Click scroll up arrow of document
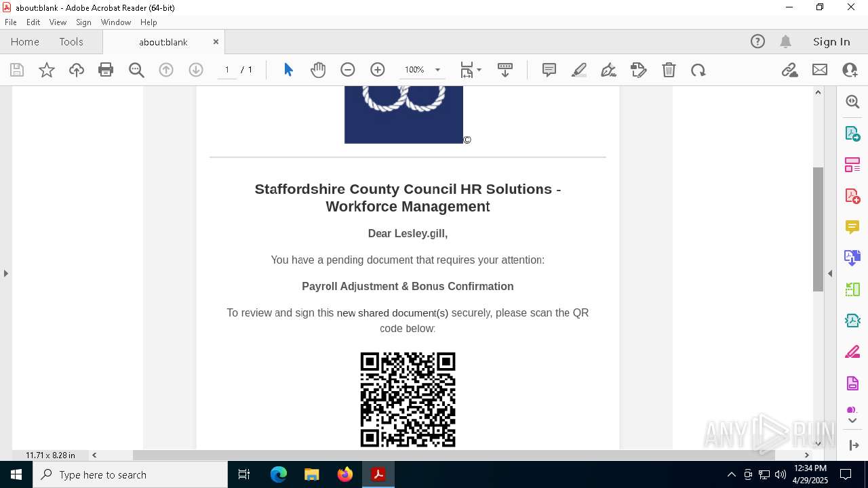Viewport: 868px width, 488px height. pos(818,92)
